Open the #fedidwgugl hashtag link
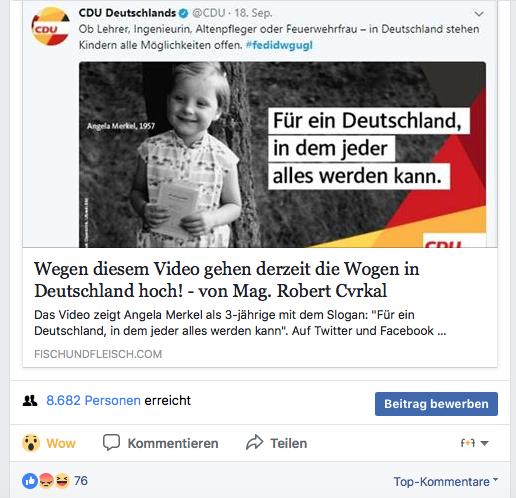Screen dimensions: 516x498 coord(279,45)
